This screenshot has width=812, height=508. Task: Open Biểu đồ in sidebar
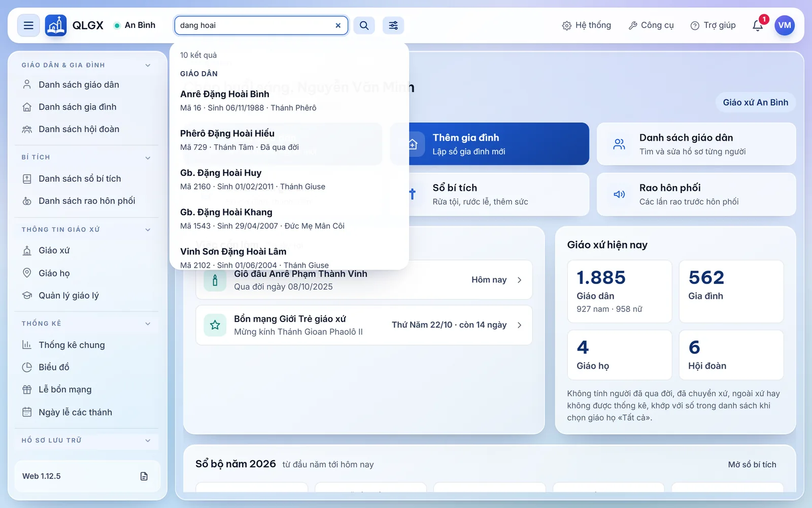tap(87, 367)
